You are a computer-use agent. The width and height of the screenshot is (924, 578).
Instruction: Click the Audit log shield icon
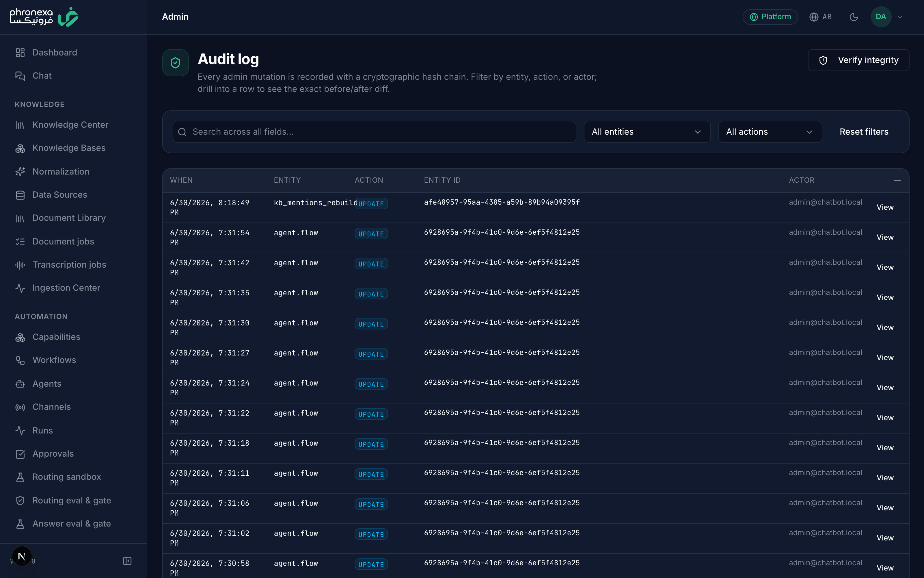[x=175, y=63]
